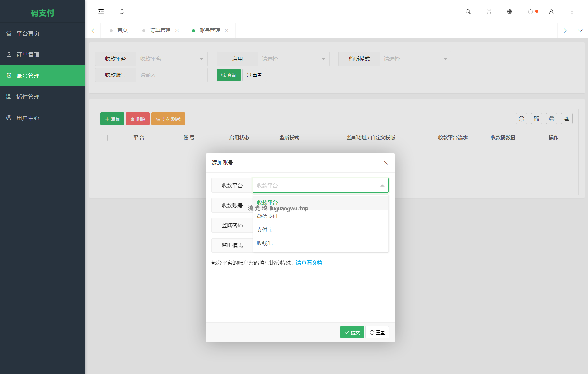The height and width of the screenshot is (374, 588).
Task: Collapse the 收款平台 dropdown in the dialog
Action: (x=382, y=186)
